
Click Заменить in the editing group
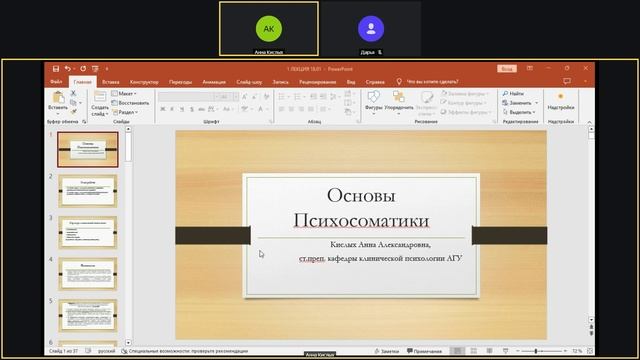tap(517, 103)
